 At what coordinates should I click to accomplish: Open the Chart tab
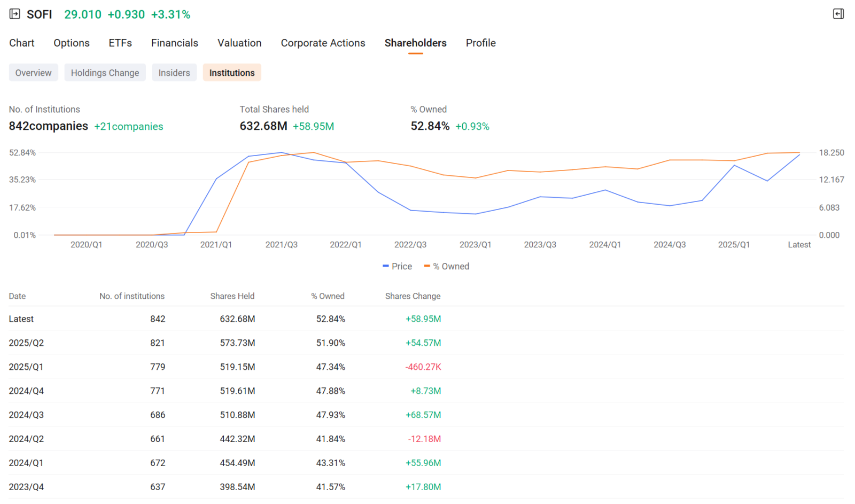coord(22,43)
